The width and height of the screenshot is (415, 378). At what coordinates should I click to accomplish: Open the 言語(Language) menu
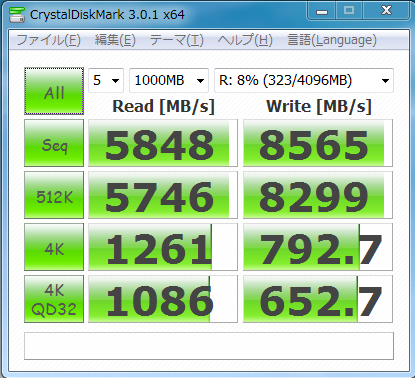click(x=332, y=40)
